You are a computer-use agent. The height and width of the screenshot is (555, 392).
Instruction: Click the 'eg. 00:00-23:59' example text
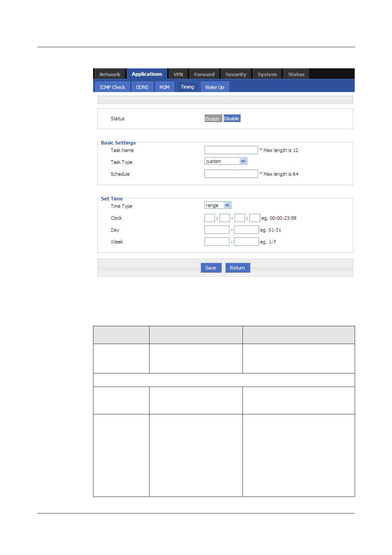click(x=279, y=218)
